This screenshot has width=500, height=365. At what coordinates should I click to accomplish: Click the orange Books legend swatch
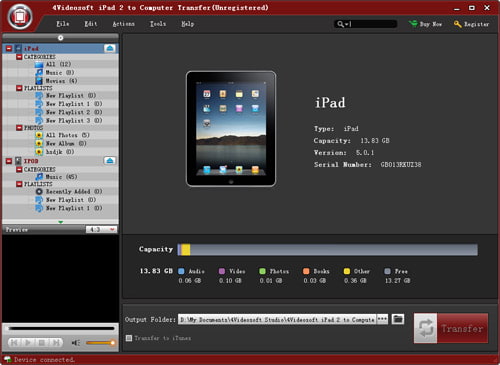pyautogui.click(x=306, y=271)
